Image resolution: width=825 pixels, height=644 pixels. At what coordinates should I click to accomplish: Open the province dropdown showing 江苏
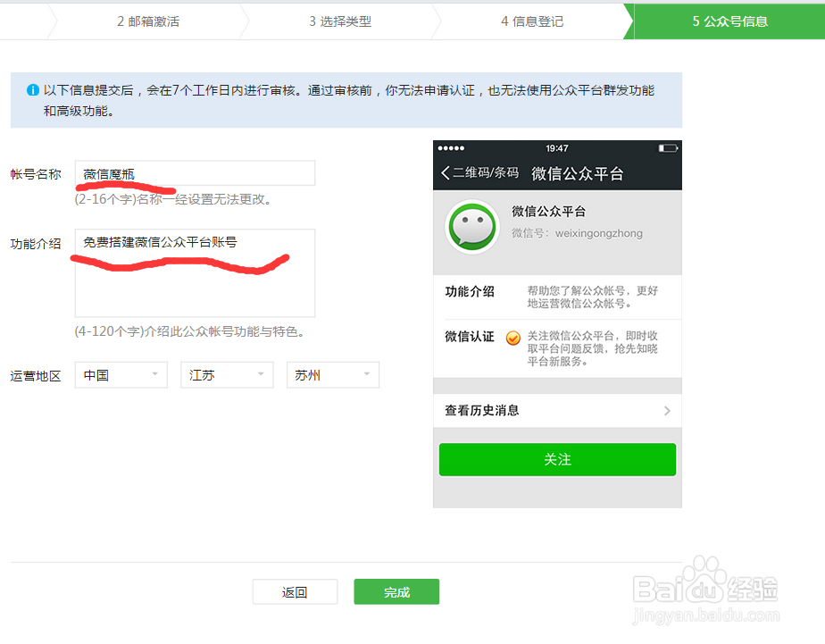click(227, 375)
